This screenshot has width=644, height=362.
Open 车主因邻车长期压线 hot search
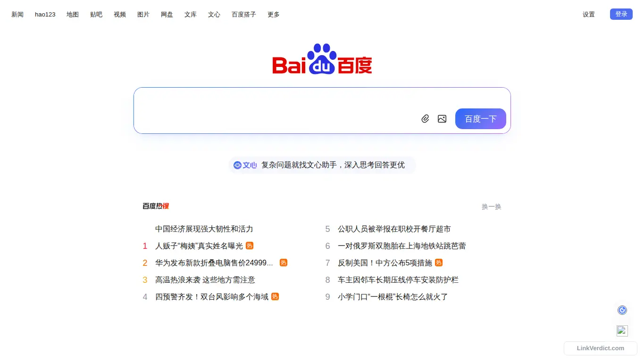398,280
